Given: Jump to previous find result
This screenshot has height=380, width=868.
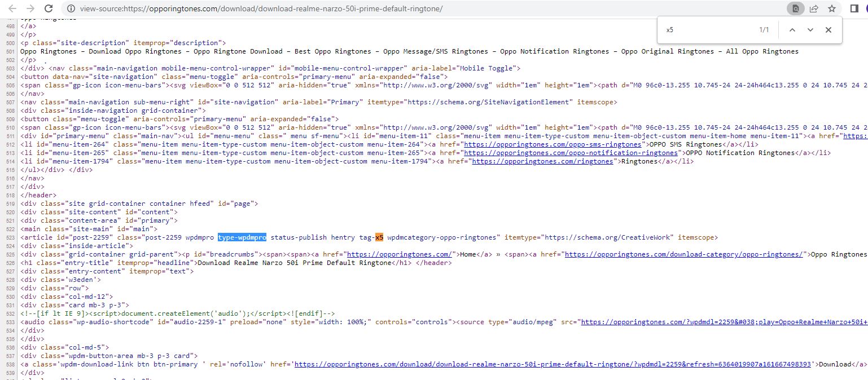Looking at the screenshot, I should pos(792,30).
